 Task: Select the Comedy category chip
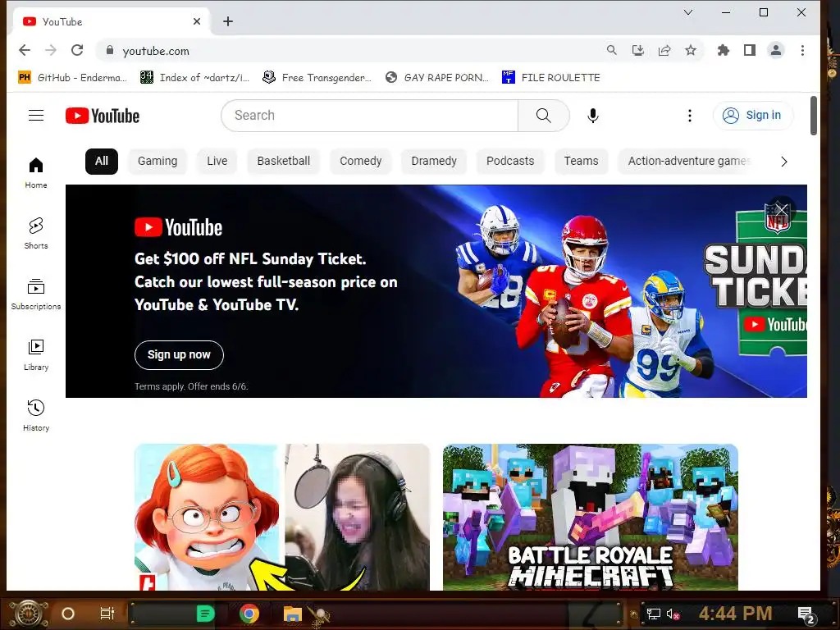(361, 162)
